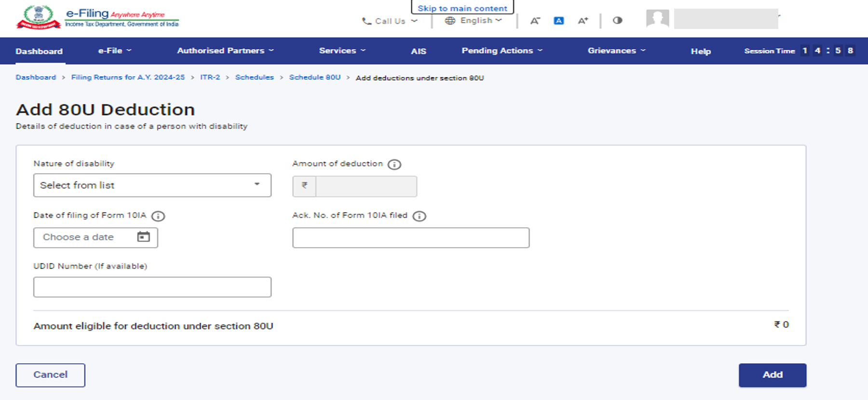Go to the AIS menu item
The height and width of the screenshot is (400, 868).
[x=418, y=51]
